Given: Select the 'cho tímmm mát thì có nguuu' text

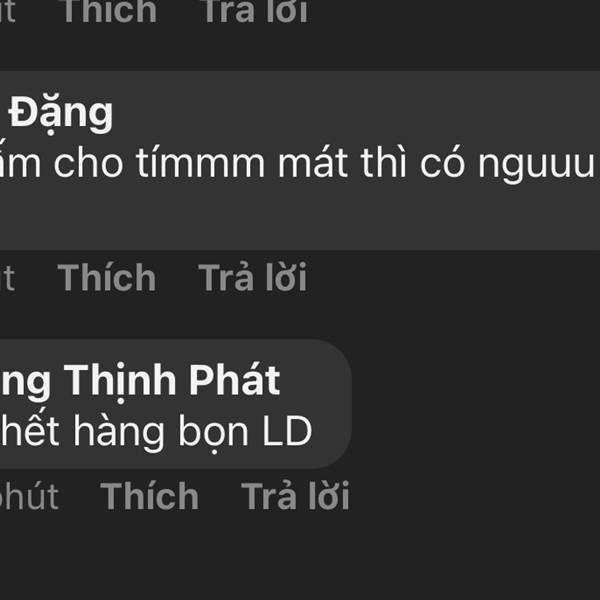Looking at the screenshot, I should point(324,164).
